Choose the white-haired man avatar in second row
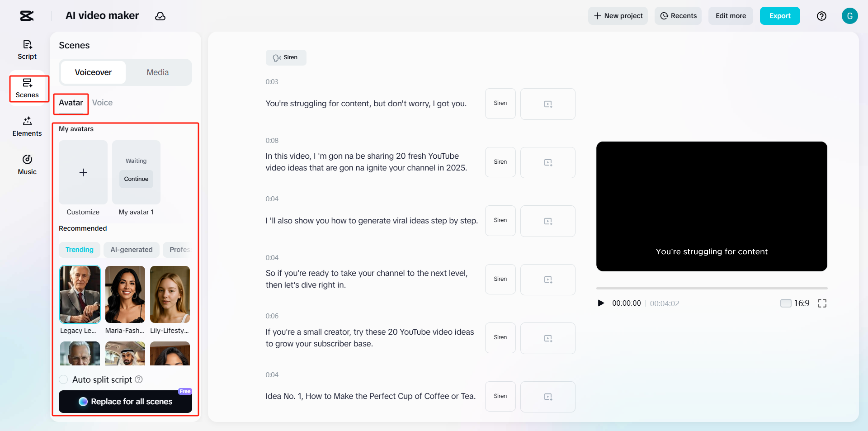The width and height of the screenshot is (868, 431). (x=80, y=353)
